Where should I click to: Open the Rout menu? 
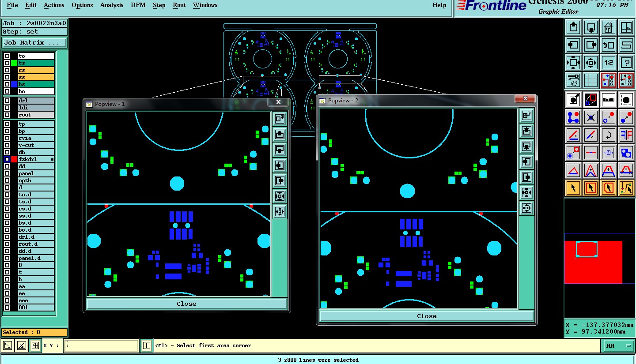click(179, 5)
